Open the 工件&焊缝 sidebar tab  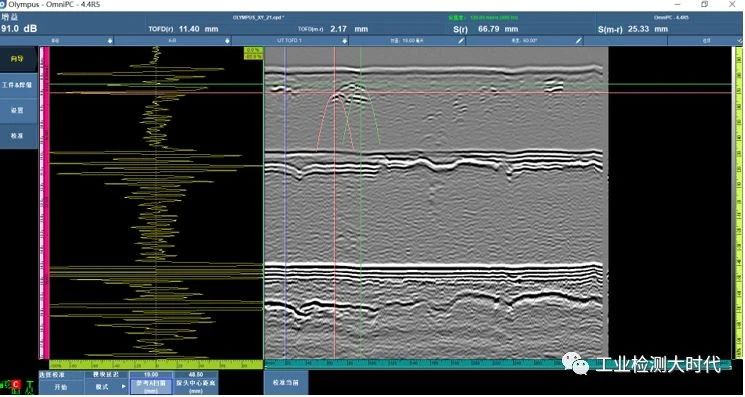click(x=19, y=85)
